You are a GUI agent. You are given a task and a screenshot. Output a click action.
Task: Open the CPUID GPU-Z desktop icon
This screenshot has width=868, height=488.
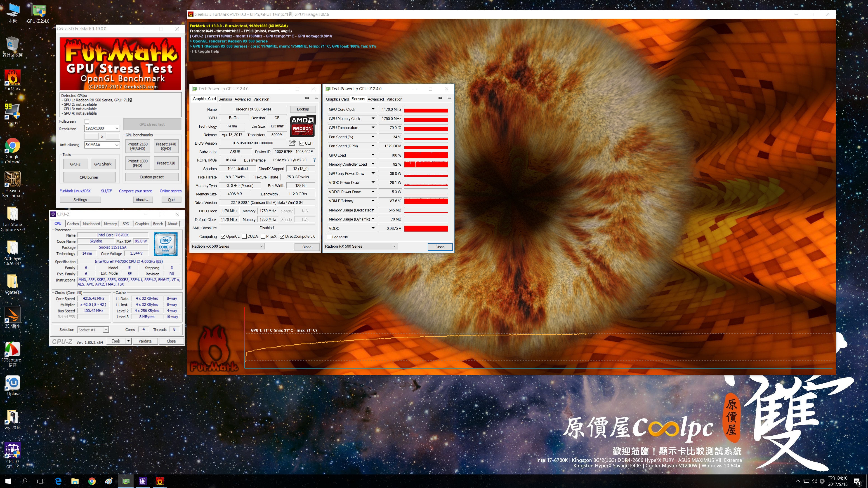pos(12,456)
